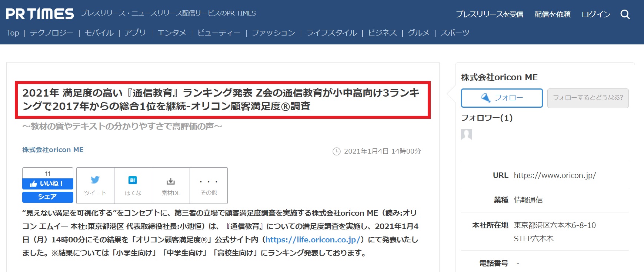The image size is (644, 272).
Task: Click the subtitle ～教材の質やテキストの分かりやすさで高評価の声～
Action: [x=122, y=127]
